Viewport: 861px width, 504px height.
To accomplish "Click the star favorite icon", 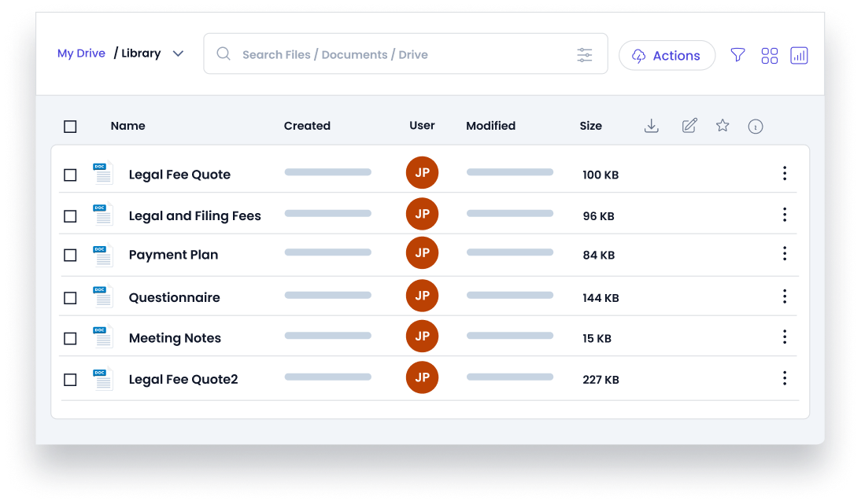I will pos(722,126).
